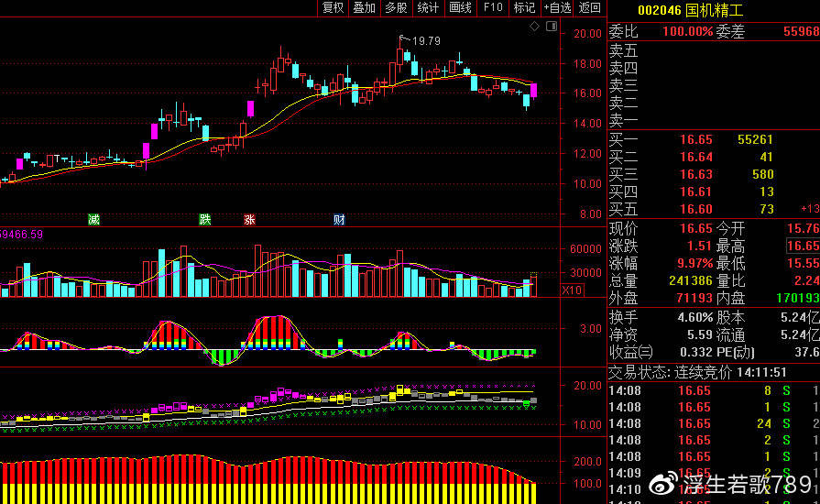Image resolution: width=820 pixels, height=504 pixels.
Task: Click the 内盘 value 170193
Action: [797, 298]
